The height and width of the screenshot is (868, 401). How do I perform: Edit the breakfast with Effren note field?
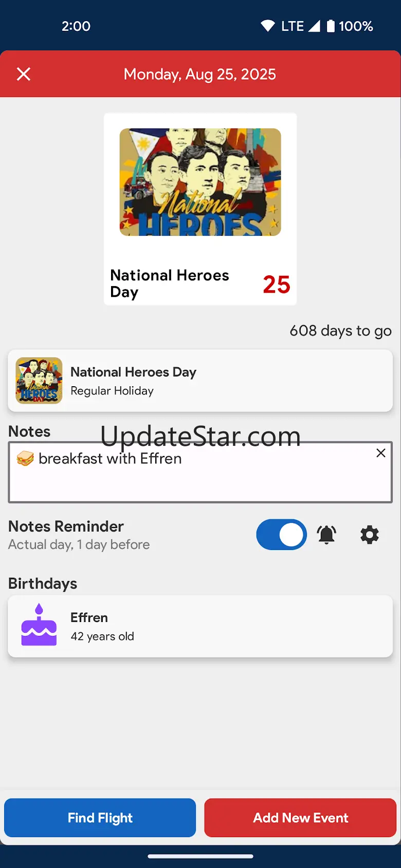click(x=200, y=472)
